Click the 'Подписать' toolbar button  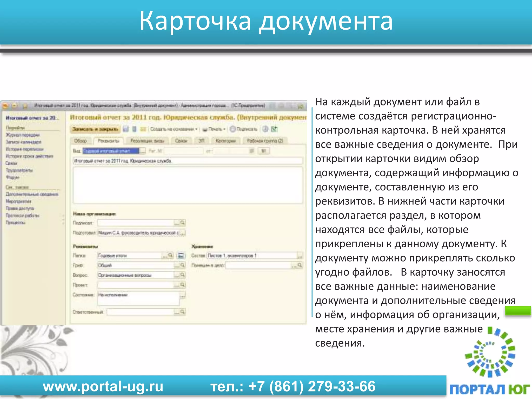[244, 129]
